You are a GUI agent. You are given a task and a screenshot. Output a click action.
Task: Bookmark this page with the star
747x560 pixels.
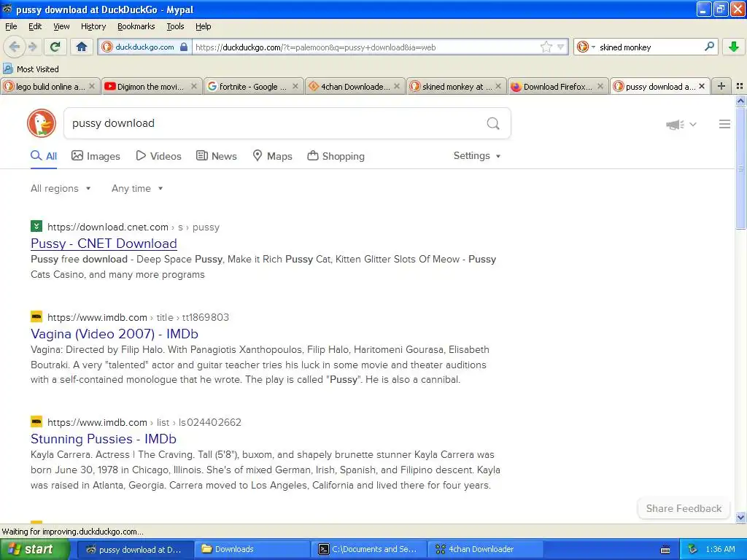[546, 47]
